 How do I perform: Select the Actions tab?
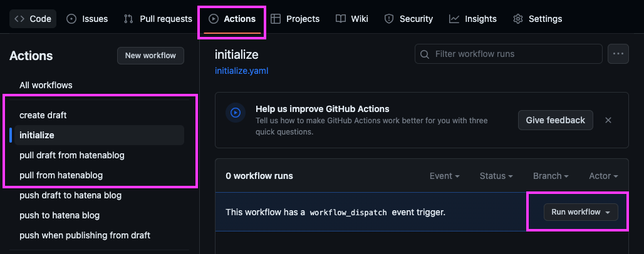point(232,19)
